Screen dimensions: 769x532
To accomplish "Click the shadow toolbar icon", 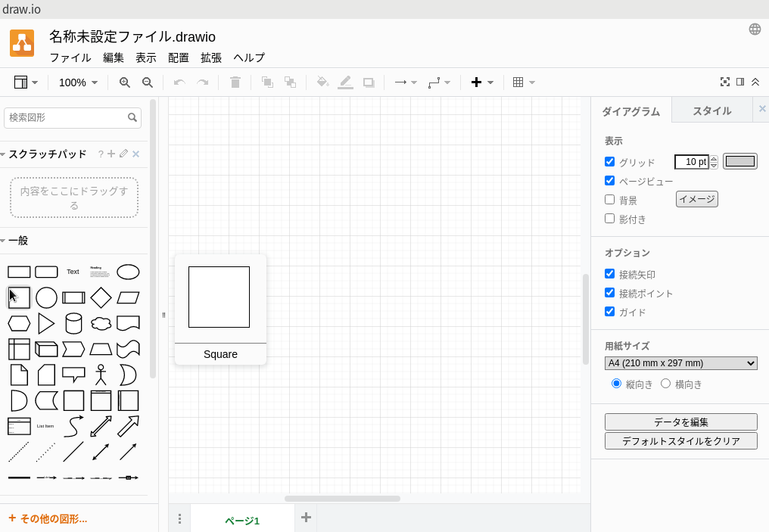I will point(369,82).
